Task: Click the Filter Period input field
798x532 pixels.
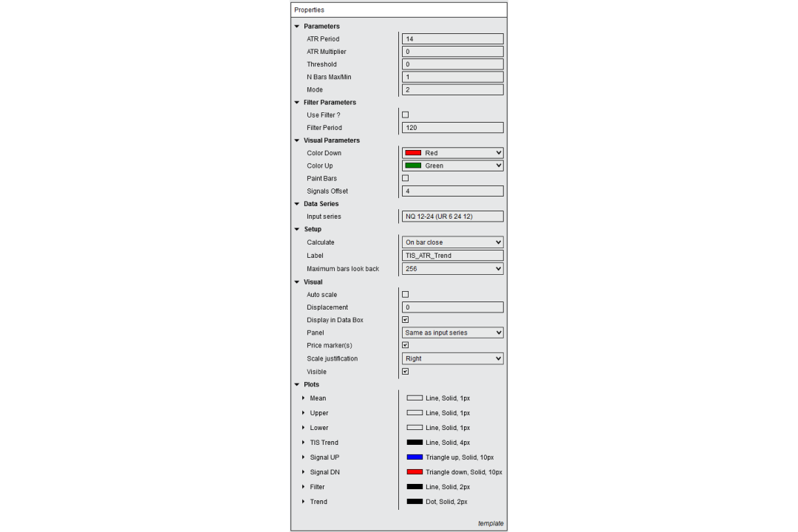Action: (x=452, y=128)
